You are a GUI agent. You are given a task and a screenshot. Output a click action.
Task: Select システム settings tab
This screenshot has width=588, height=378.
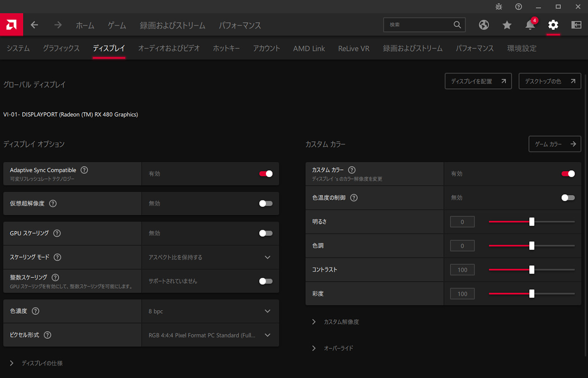pos(18,48)
